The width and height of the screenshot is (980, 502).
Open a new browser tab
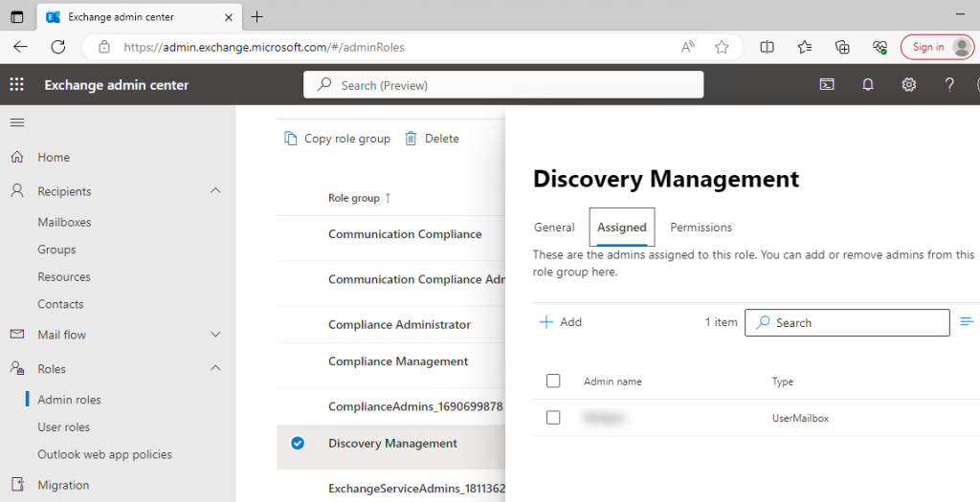[x=256, y=17]
